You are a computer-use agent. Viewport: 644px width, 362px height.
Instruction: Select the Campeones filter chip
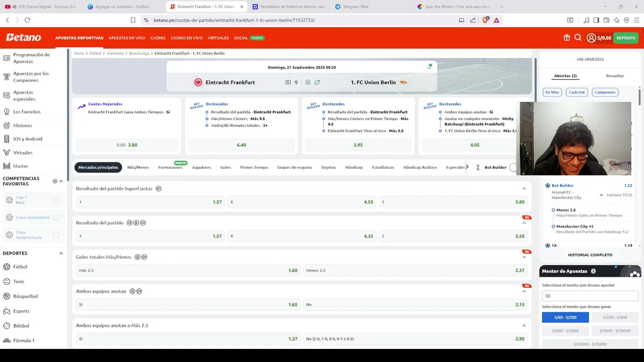[x=605, y=92]
